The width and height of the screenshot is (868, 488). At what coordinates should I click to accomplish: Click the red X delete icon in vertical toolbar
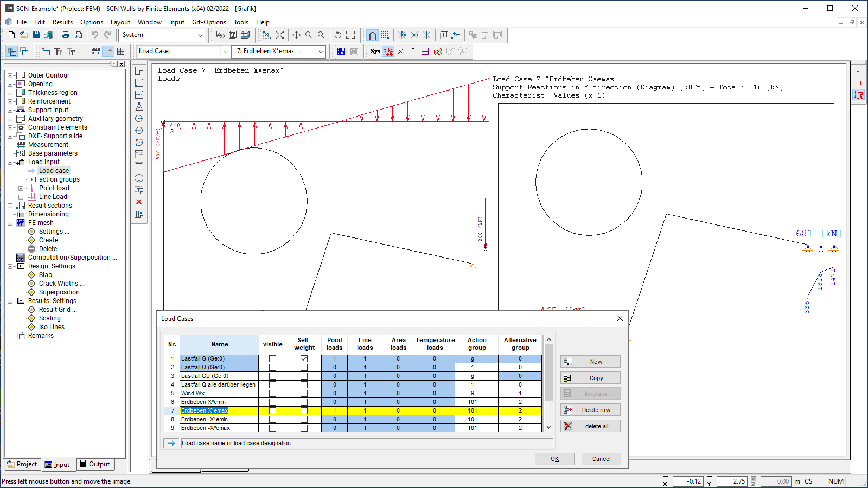click(139, 202)
